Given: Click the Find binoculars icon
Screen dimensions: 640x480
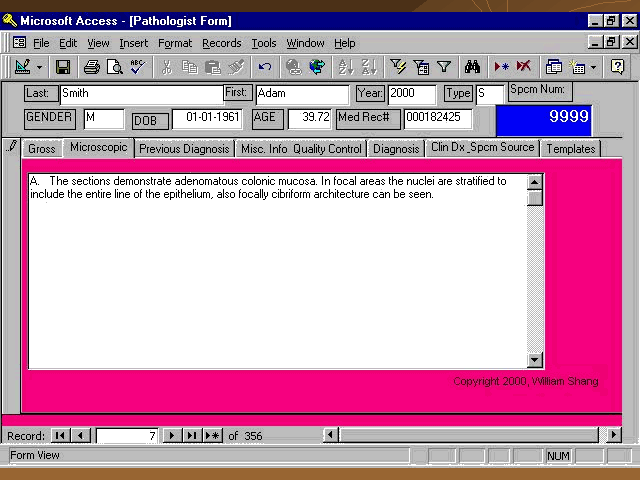Looking at the screenshot, I should tap(472, 67).
